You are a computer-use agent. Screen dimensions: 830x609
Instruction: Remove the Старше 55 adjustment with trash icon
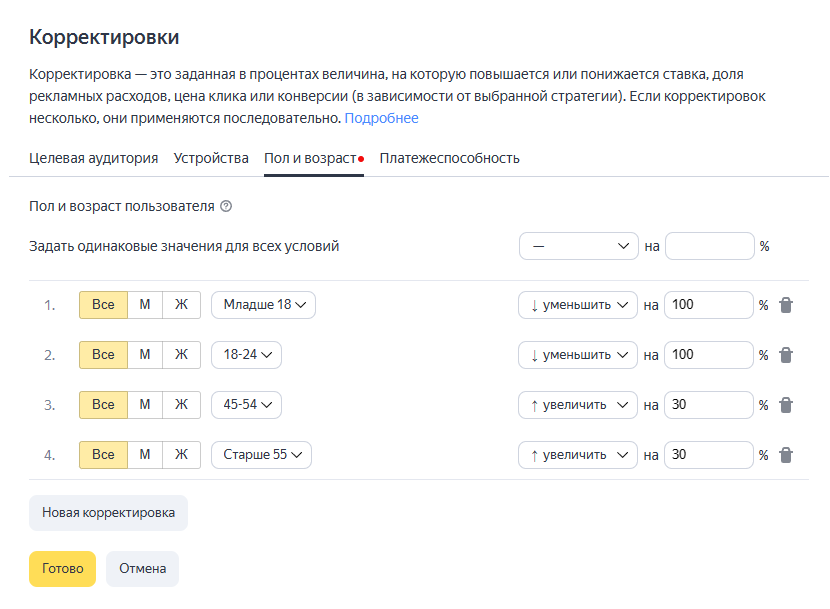pyautogui.click(x=786, y=455)
